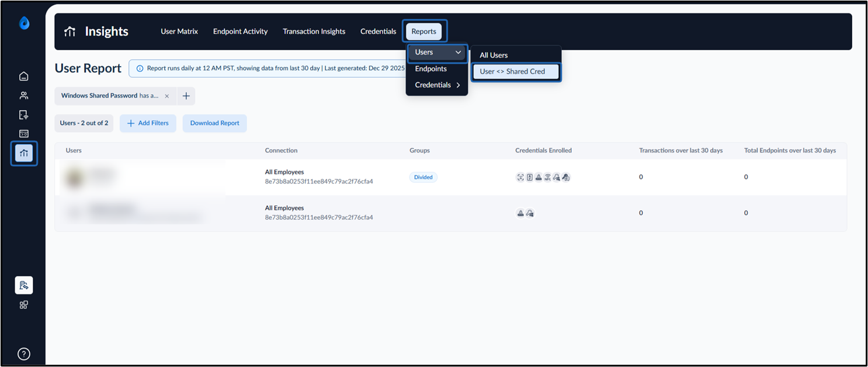Click the Insights header chart icon
868x367 pixels.
(x=70, y=32)
